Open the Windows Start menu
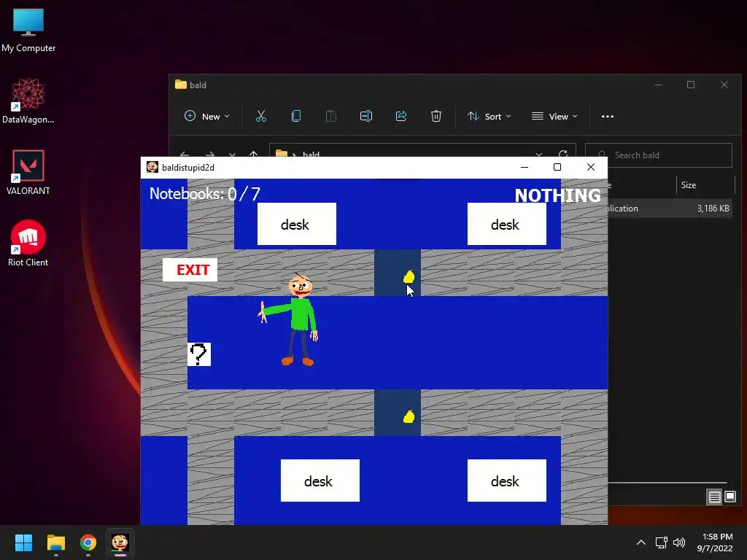Screen dimensions: 747x560 [x=23, y=542]
